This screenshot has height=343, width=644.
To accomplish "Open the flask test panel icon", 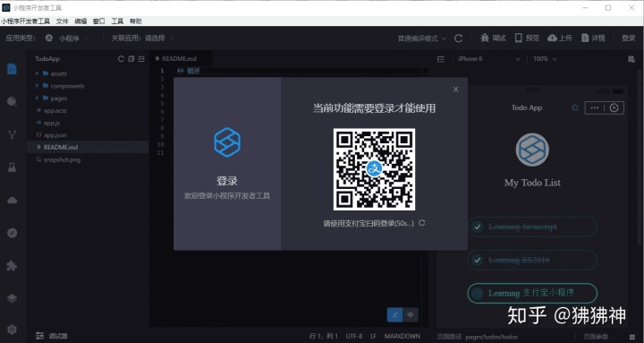I will [12, 167].
